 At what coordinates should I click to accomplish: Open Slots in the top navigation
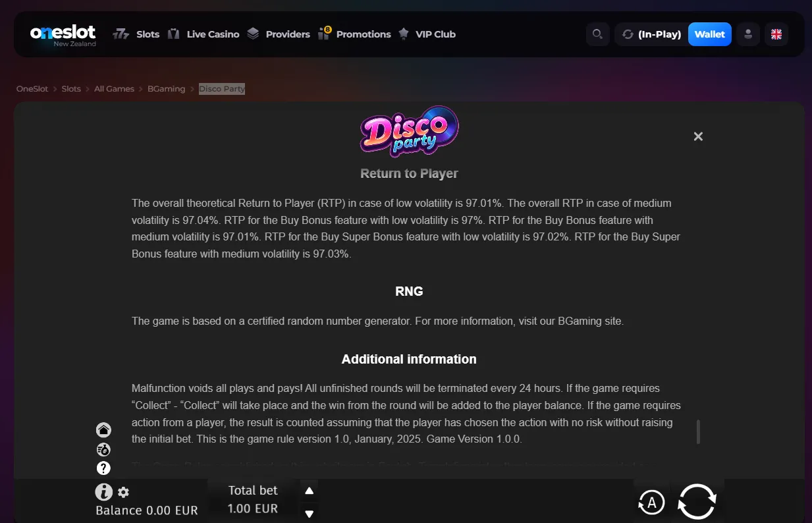[x=136, y=34]
